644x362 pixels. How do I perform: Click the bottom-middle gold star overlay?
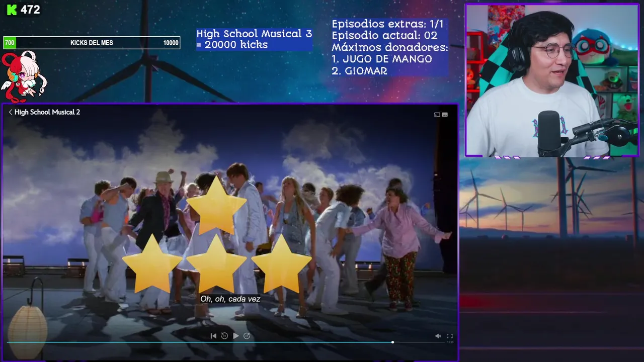coord(216,264)
